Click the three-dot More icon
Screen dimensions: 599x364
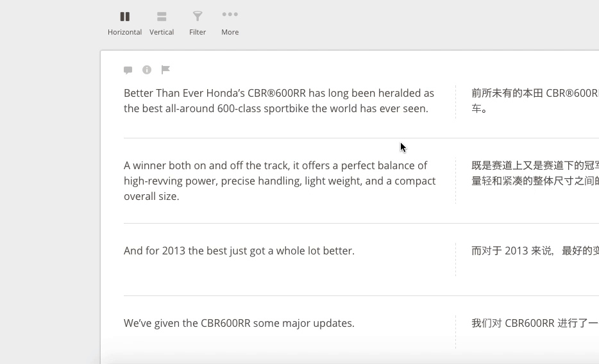point(230,15)
